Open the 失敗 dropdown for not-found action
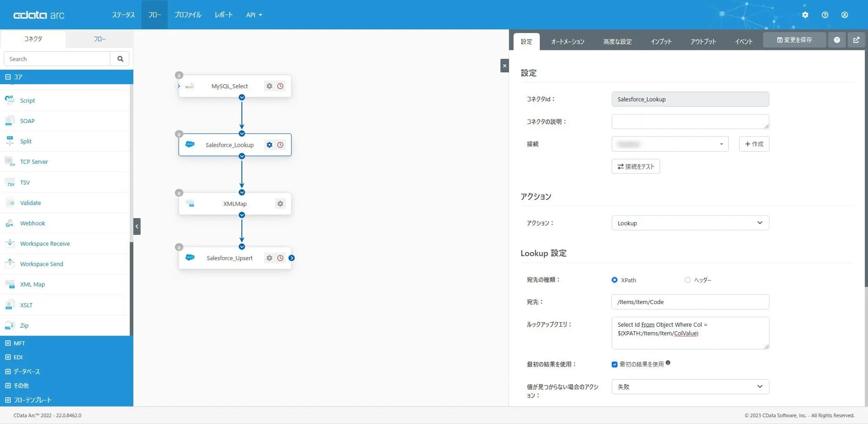The image size is (868, 424). click(689, 386)
